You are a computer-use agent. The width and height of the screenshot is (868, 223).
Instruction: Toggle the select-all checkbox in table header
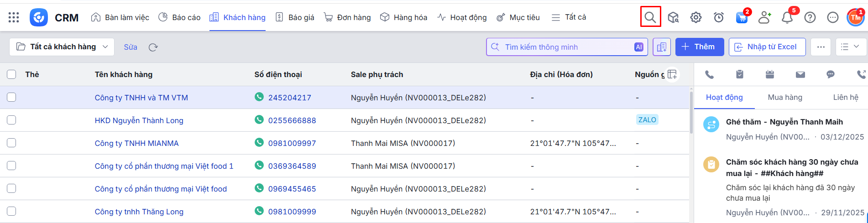(11, 74)
